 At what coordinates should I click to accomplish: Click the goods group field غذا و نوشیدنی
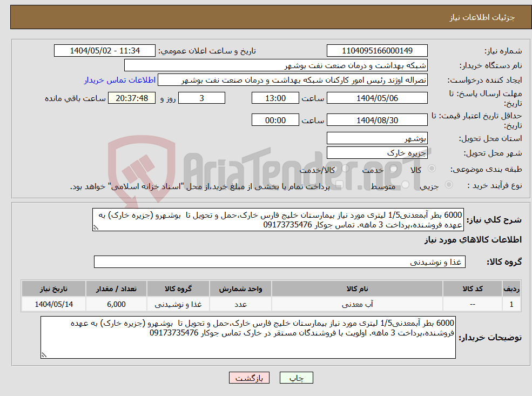[x=280, y=261]
